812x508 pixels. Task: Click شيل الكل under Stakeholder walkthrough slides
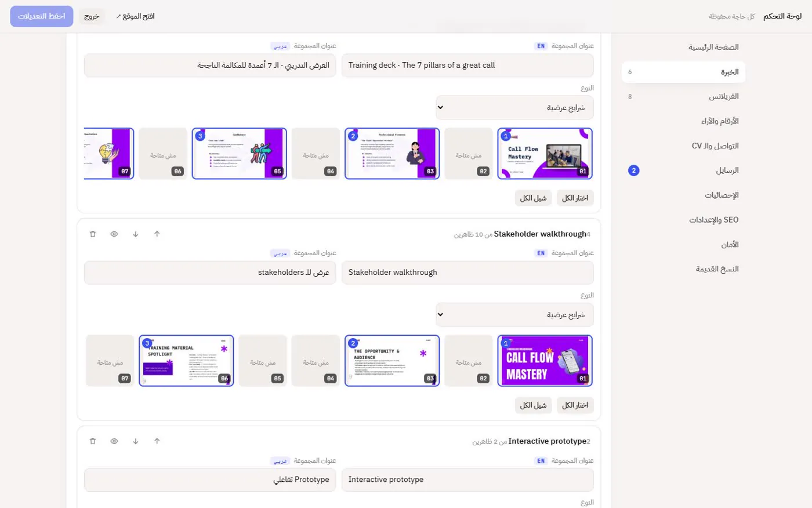point(534,405)
